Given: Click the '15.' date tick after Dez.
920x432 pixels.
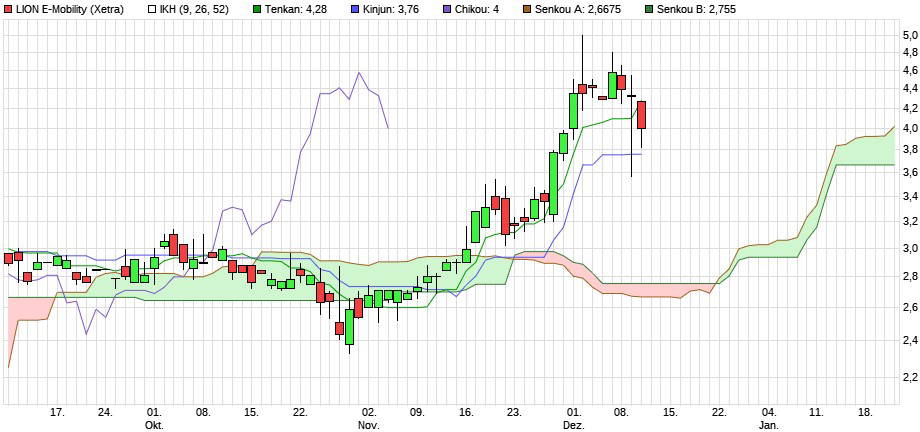Looking at the screenshot, I should pos(672,413).
